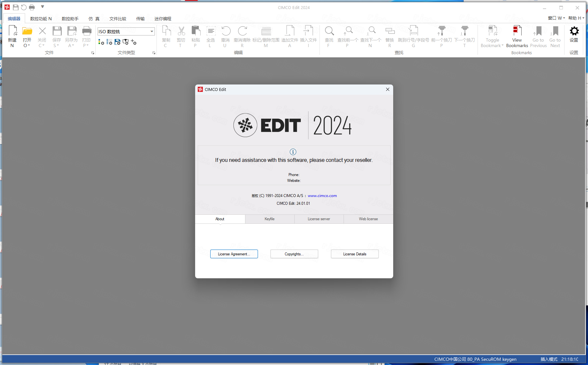The width and height of the screenshot is (588, 365).
Task: Click the 全选 select all icon
Action: pos(211,31)
